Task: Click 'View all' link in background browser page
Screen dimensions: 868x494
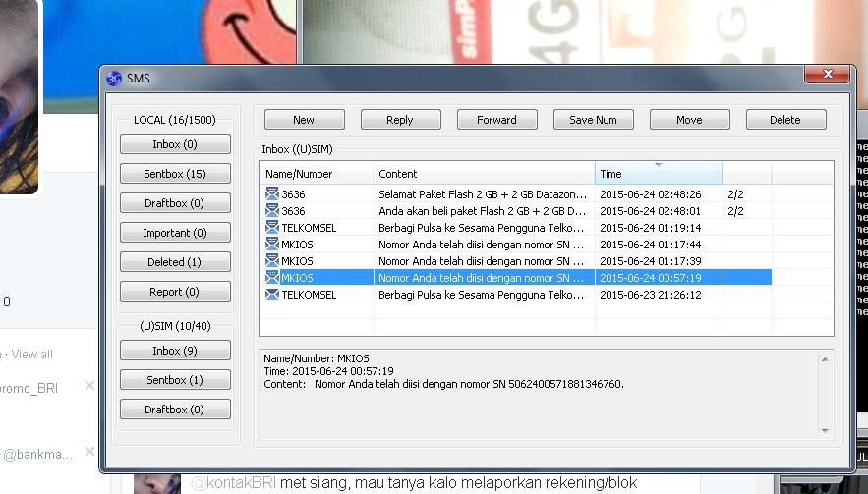Action: click(32, 354)
